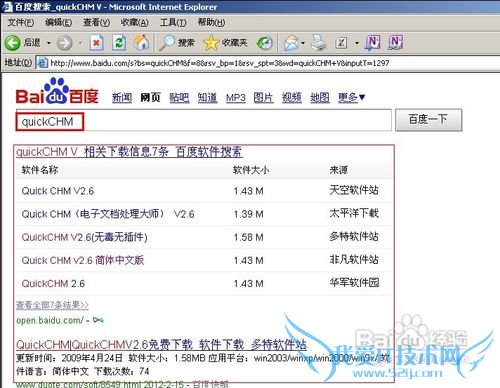Open the 收藏(A) menu
The width and height of the screenshot is (500, 388).
[135, 22]
